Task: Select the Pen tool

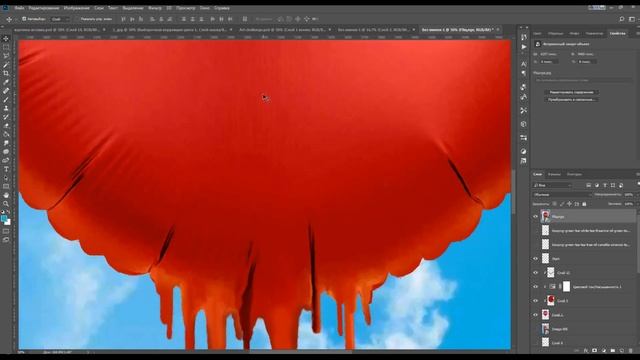Action: (x=6, y=160)
